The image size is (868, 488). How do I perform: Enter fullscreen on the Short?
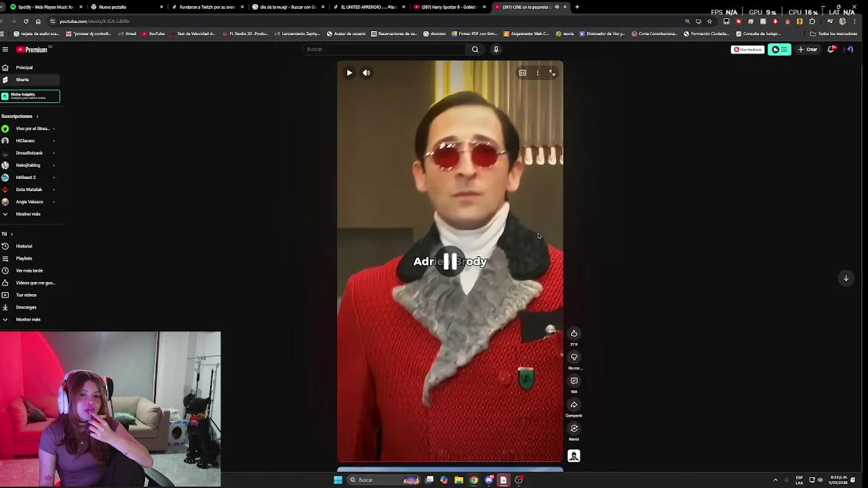pos(552,73)
